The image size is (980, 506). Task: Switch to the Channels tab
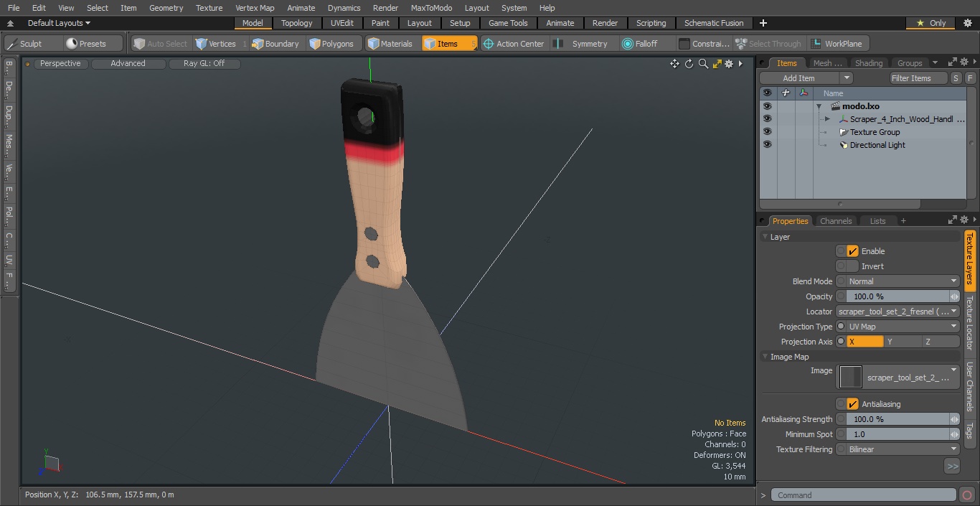click(x=836, y=221)
